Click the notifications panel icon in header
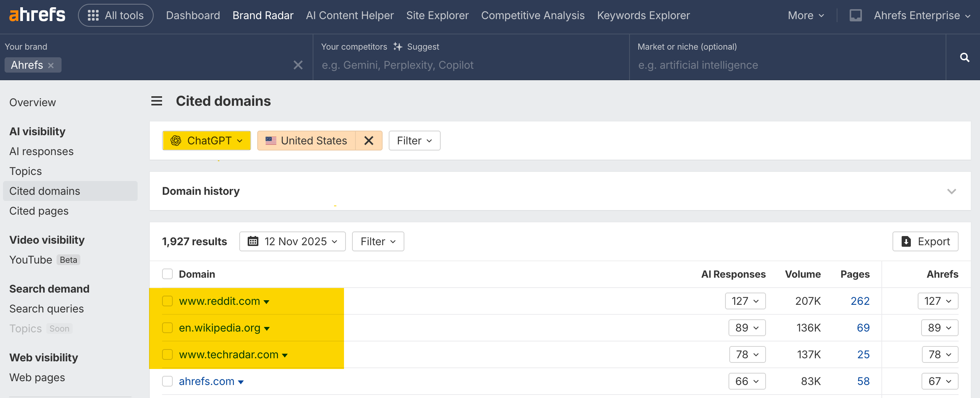Screen dimensions: 980x398 click(855, 15)
